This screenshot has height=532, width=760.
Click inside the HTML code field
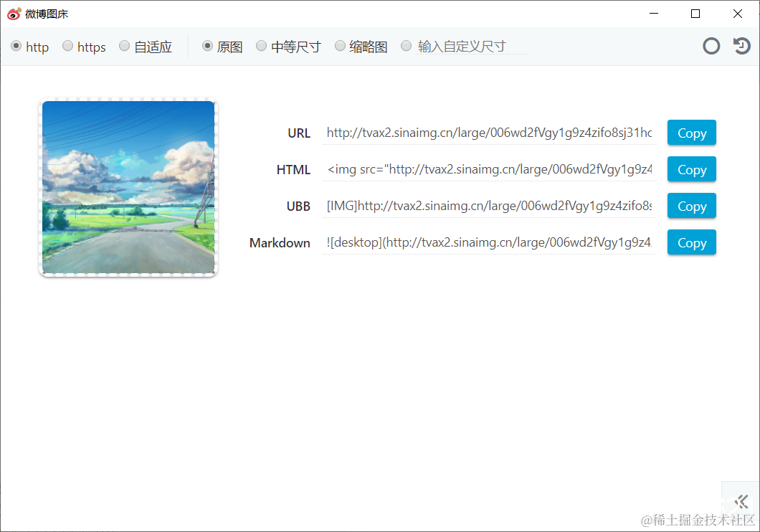[488, 169]
